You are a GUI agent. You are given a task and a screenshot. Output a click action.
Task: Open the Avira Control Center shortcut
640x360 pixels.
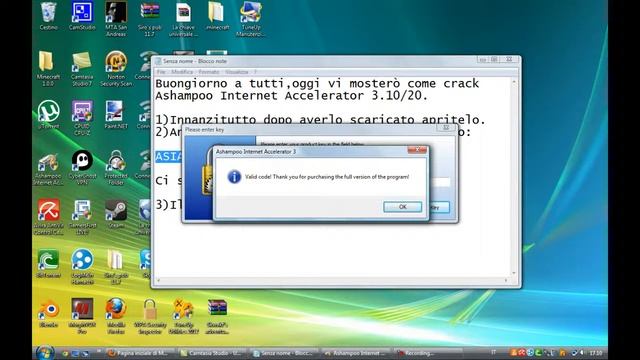click(49, 217)
